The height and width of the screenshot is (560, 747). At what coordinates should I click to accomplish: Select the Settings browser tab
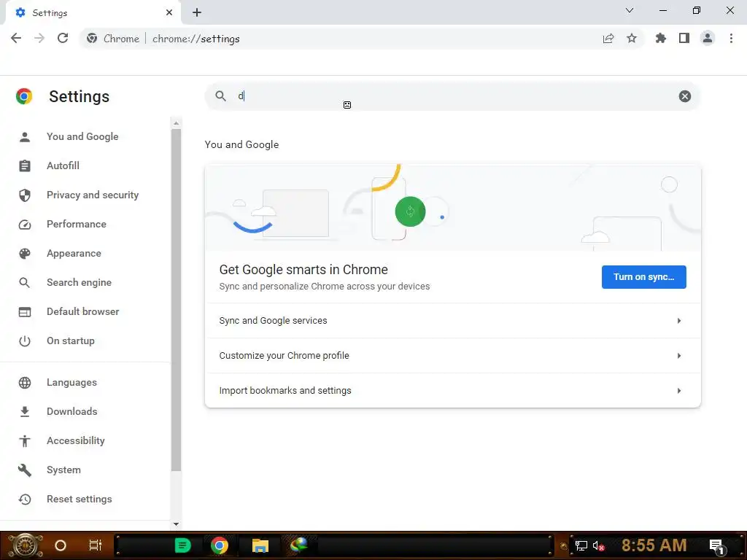point(93,13)
